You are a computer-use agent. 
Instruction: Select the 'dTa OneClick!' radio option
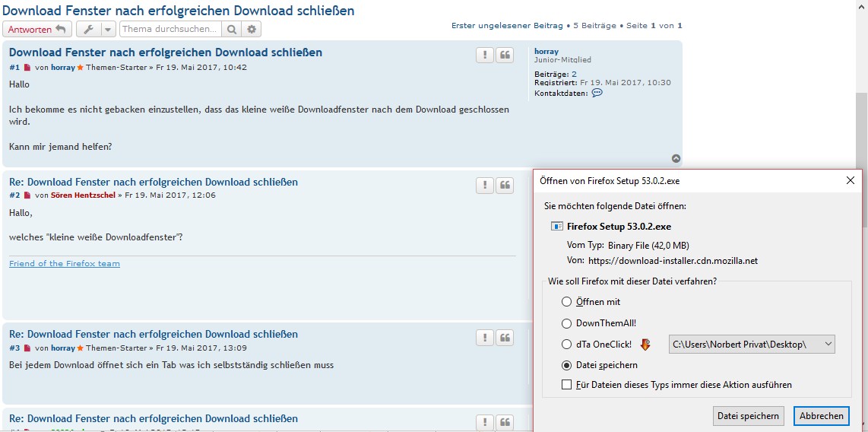[x=566, y=345]
